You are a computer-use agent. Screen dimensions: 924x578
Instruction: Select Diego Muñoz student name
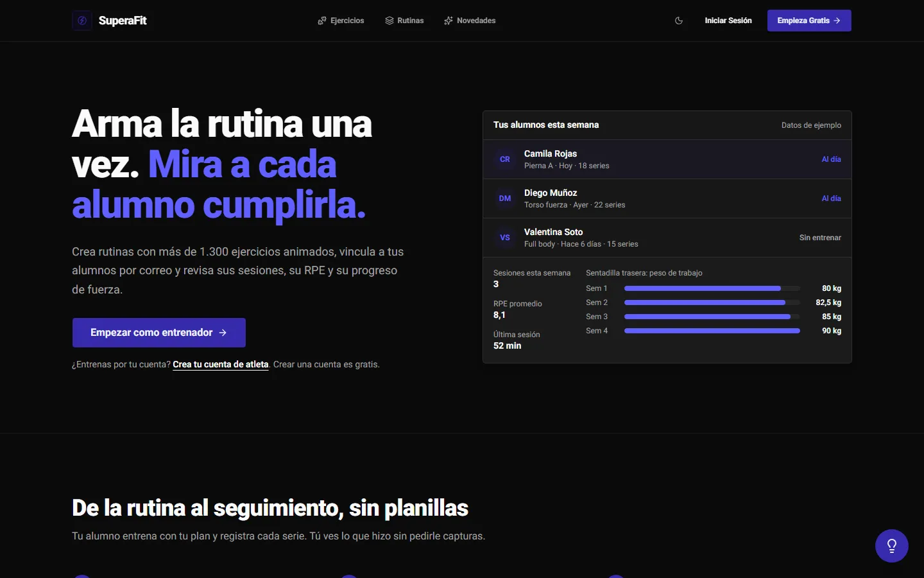(x=551, y=193)
